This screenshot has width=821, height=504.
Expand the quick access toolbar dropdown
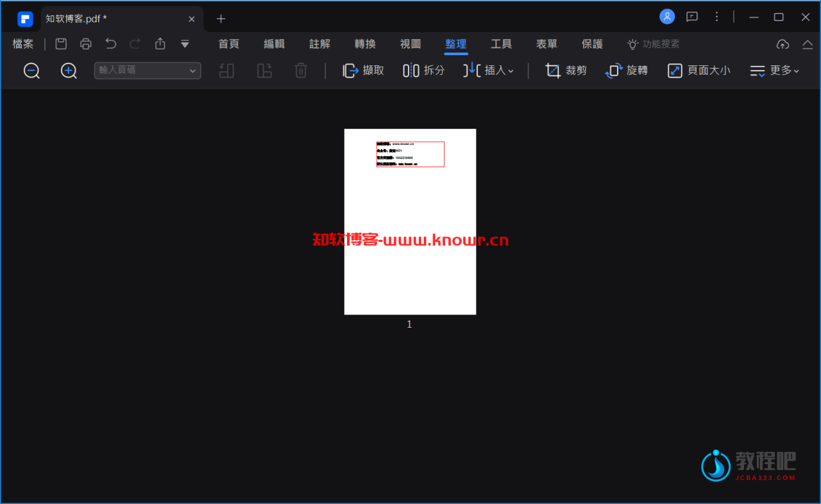(x=185, y=44)
